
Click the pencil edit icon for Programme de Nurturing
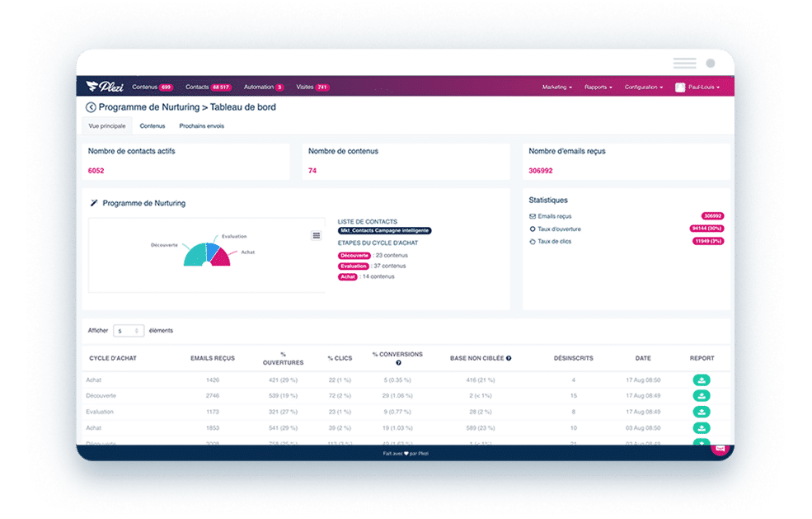tap(94, 203)
